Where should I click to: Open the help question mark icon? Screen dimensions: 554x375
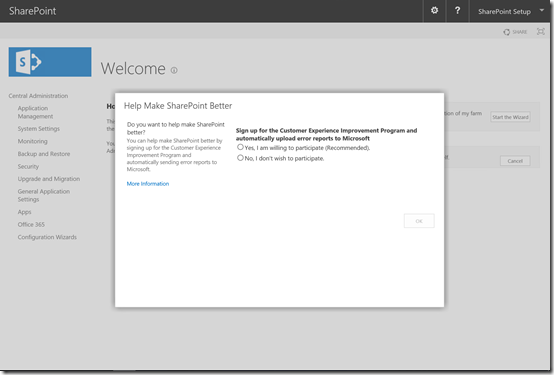[457, 11]
